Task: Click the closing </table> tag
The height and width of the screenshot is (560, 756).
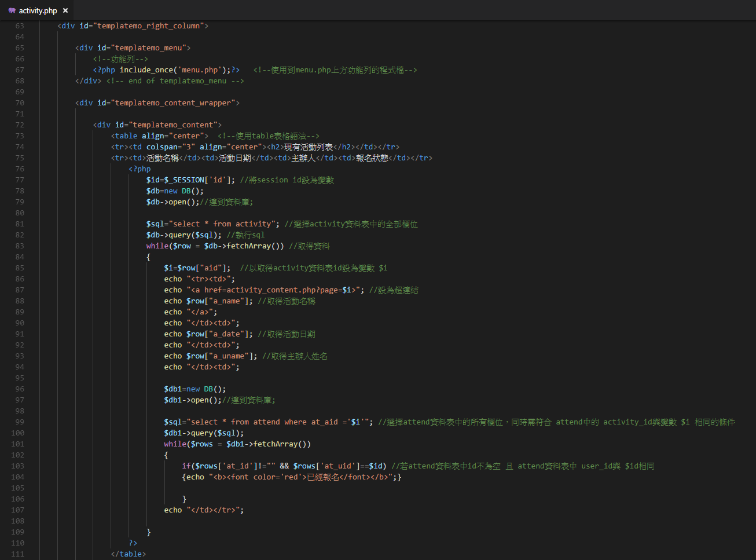Action: (x=129, y=554)
